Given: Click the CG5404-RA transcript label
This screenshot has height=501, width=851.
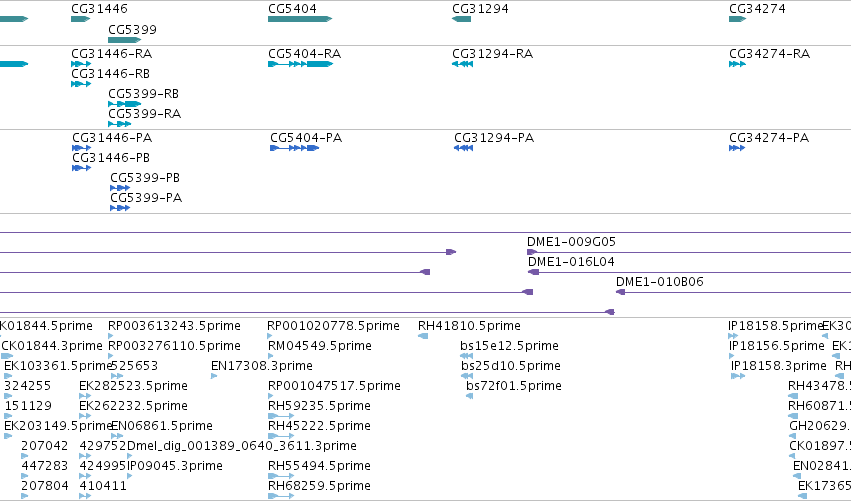Looking at the screenshot, I should click(x=304, y=54).
